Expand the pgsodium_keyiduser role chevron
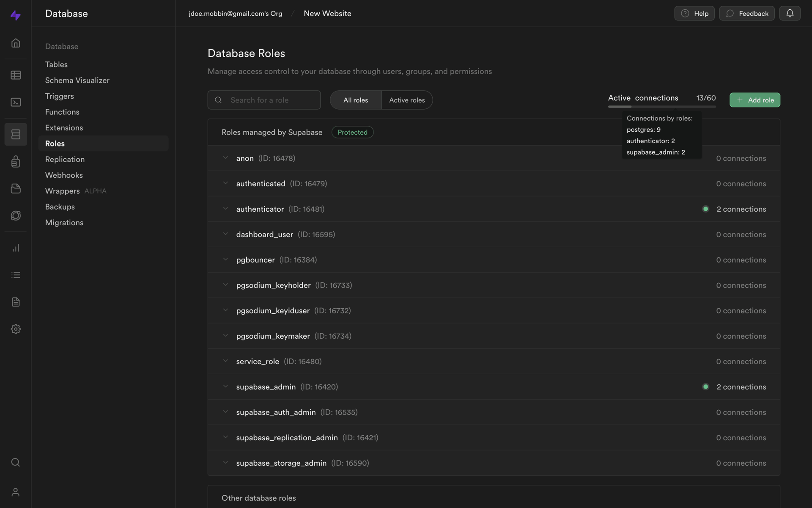Viewport: 812px width, 508px height. (225, 310)
